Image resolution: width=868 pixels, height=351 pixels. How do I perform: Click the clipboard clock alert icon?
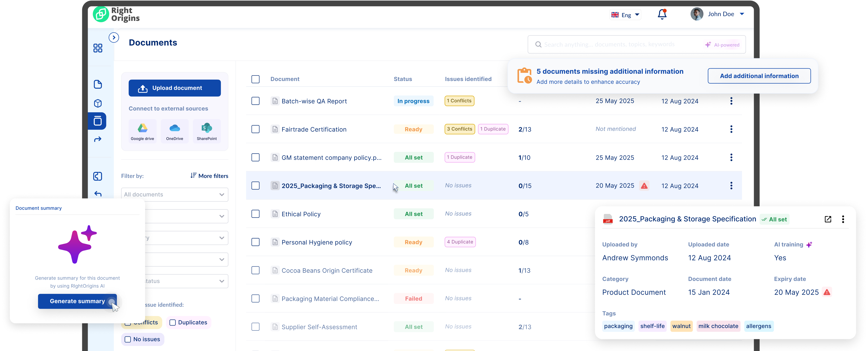(x=525, y=76)
